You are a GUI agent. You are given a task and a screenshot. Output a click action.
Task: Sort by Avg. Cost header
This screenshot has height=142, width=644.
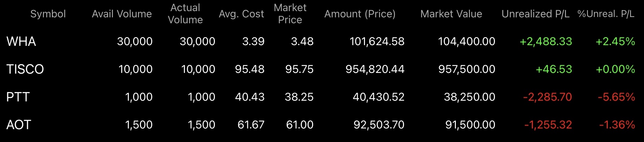pyautogui.click(x=241, y=14)
